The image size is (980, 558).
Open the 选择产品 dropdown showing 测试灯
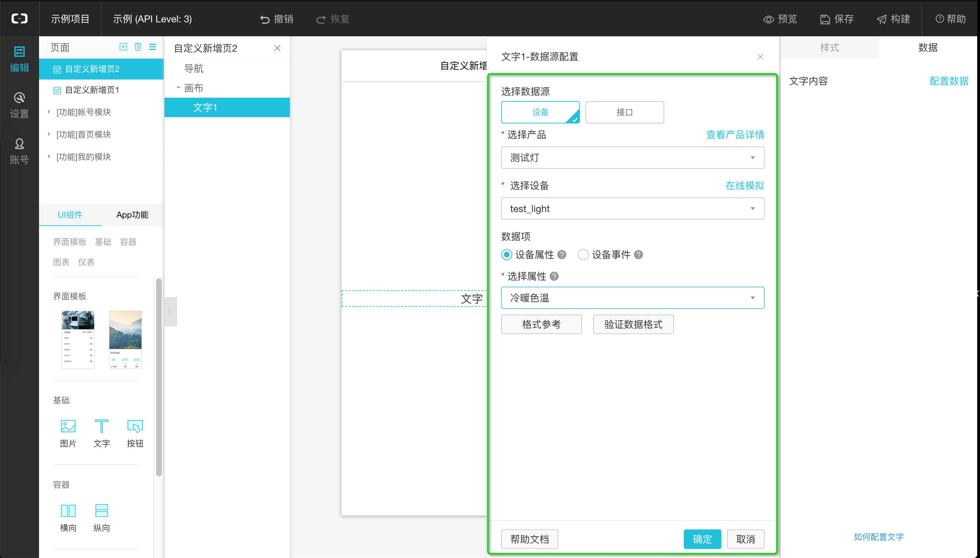click(x=632, y=158)
